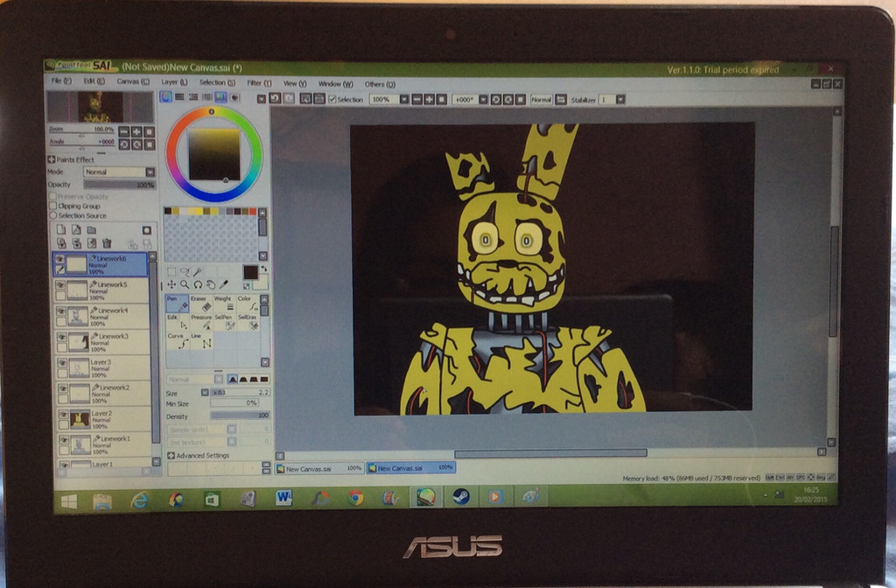Adjust the layer Opacity slider

tap(119, 185)
